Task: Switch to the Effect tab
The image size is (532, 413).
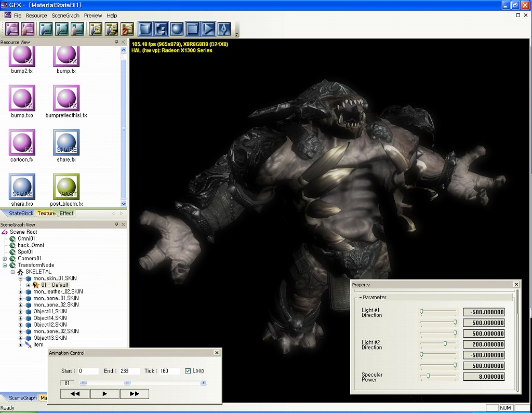Action: 66,214
